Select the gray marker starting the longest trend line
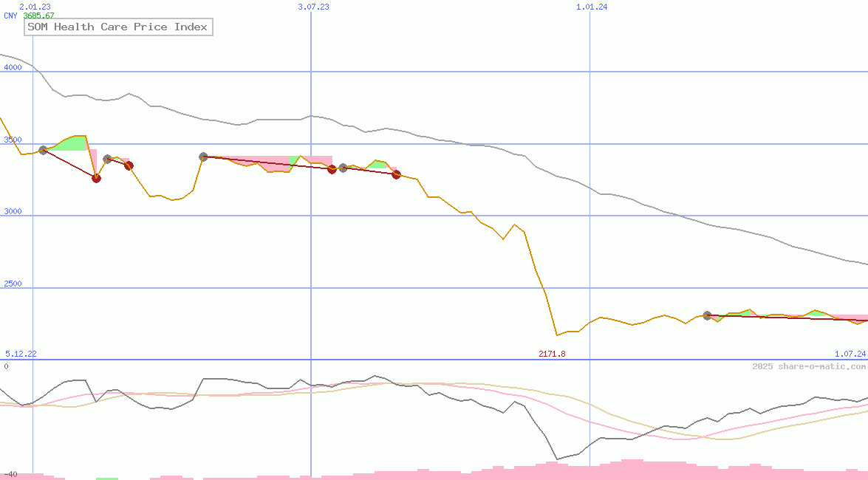The width and height of the screenshot is (868, 480). 203,157
